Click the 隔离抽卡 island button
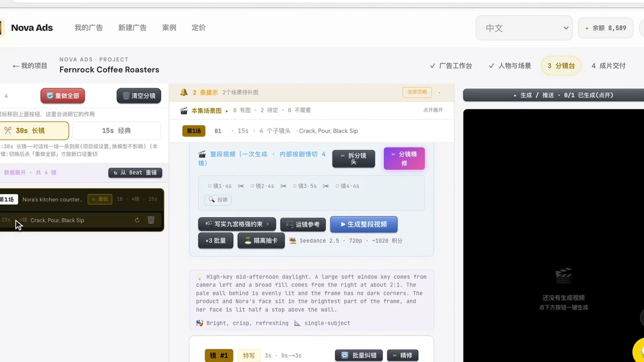Screen dimensions: 644x362 point(261,241)
